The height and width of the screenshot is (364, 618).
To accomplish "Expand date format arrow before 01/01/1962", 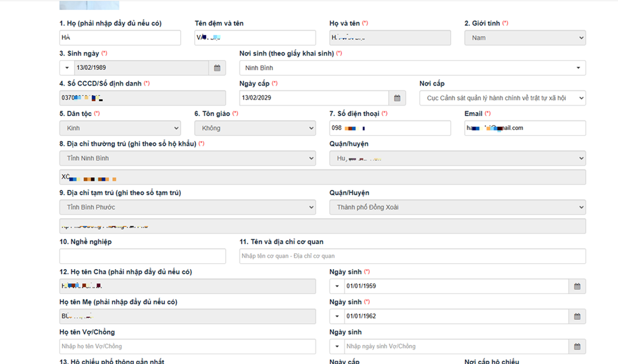I will coord(337,317).
